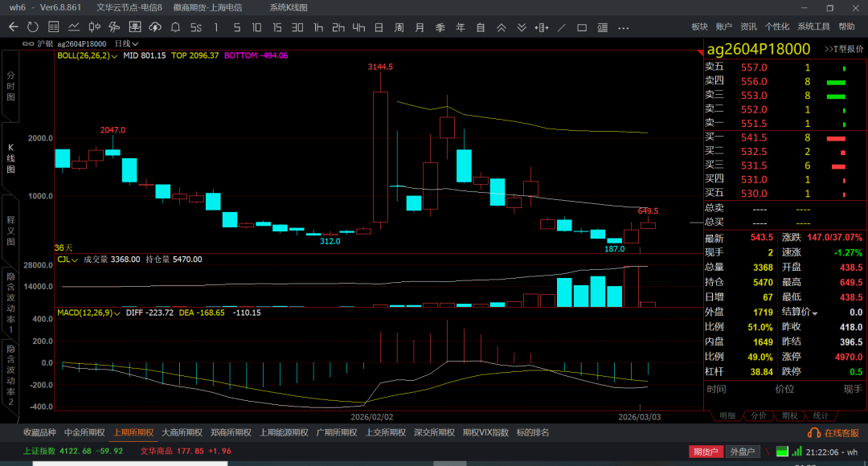
Task: Click the back arrow navigation icon
Action: coord(13,27)
